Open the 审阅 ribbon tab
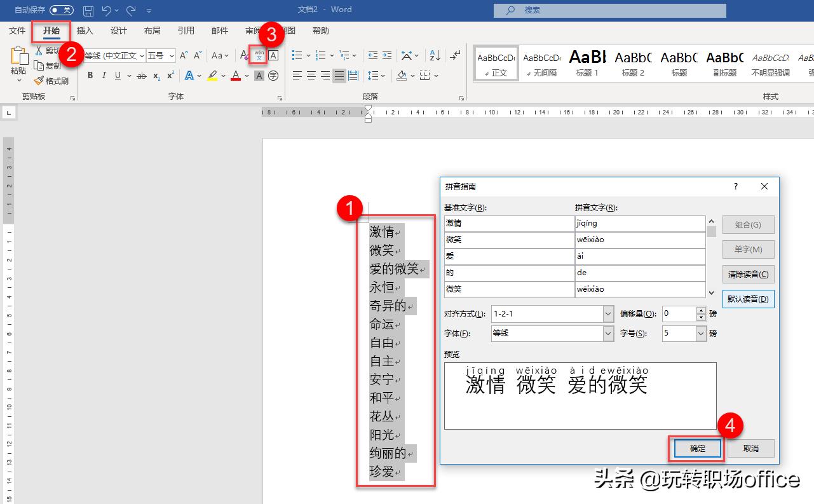Image resolution: width=814 pixels, height=504 pixels. [x=253, y=30]
